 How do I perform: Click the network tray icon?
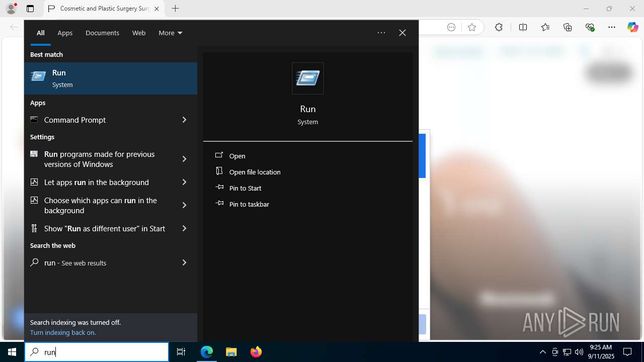567,352
